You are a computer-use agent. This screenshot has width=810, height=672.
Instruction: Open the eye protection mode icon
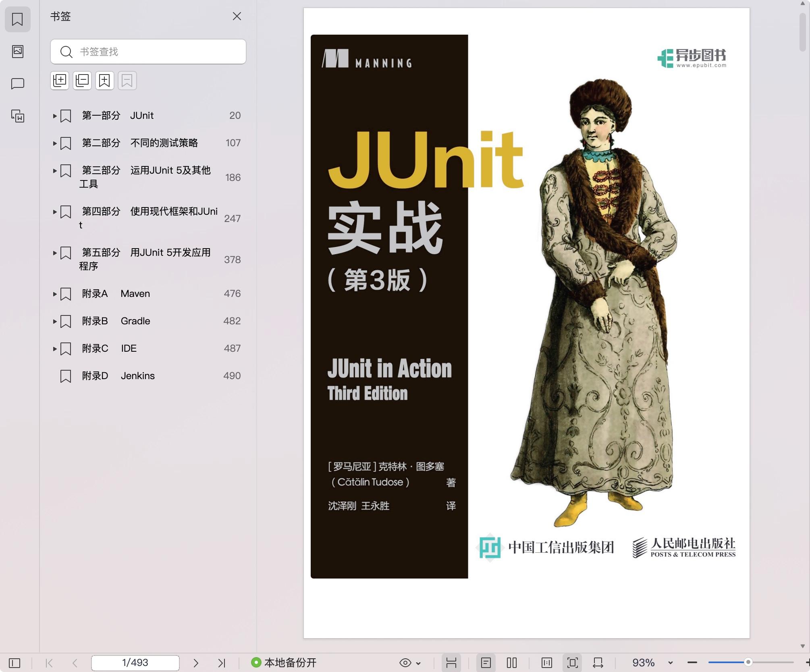pyautogui.click(x=405, y=663)
